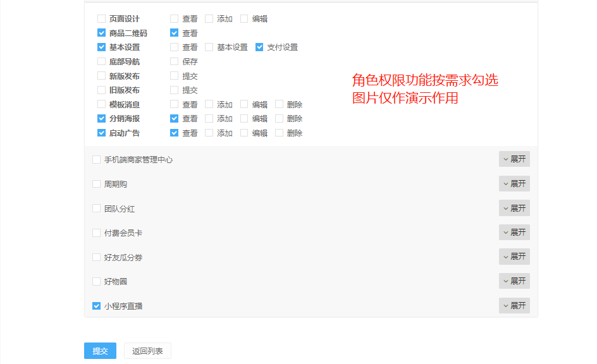Expand the 付费会员卡 section
The width and height of the screenshot is (597, 364).
point(514,232)
